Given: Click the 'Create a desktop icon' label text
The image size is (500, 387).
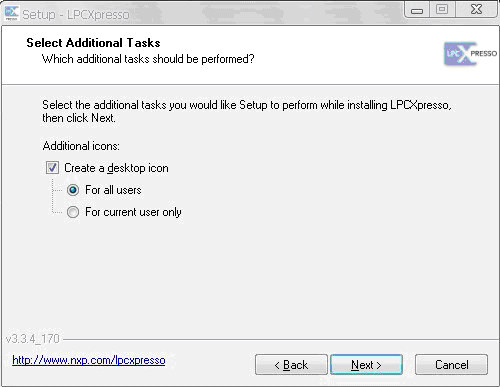Looking at the screenshot, I should [116, 168].
